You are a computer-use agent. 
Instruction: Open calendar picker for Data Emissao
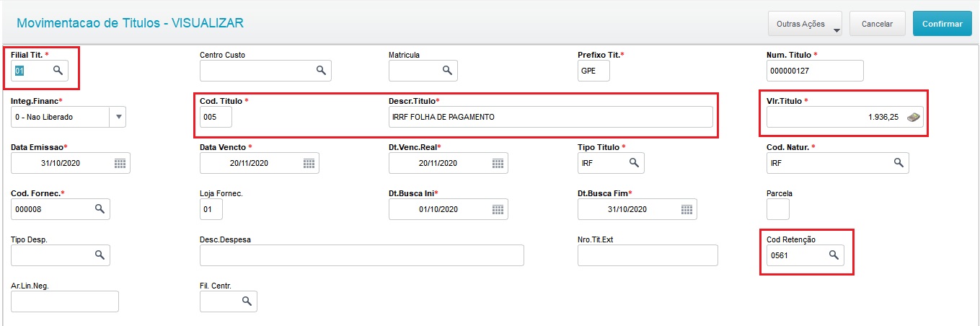coord(120,163)
